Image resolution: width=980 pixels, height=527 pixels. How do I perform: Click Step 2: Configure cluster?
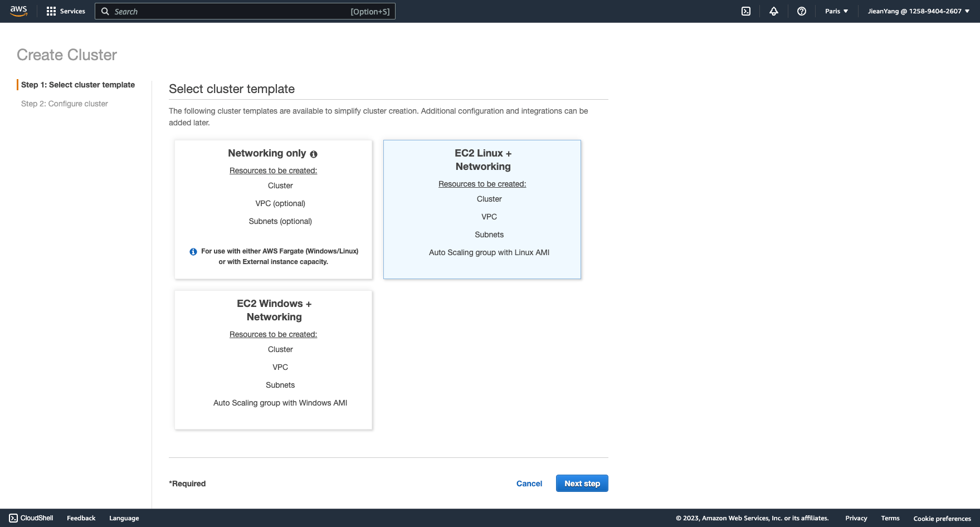point(65,104)
